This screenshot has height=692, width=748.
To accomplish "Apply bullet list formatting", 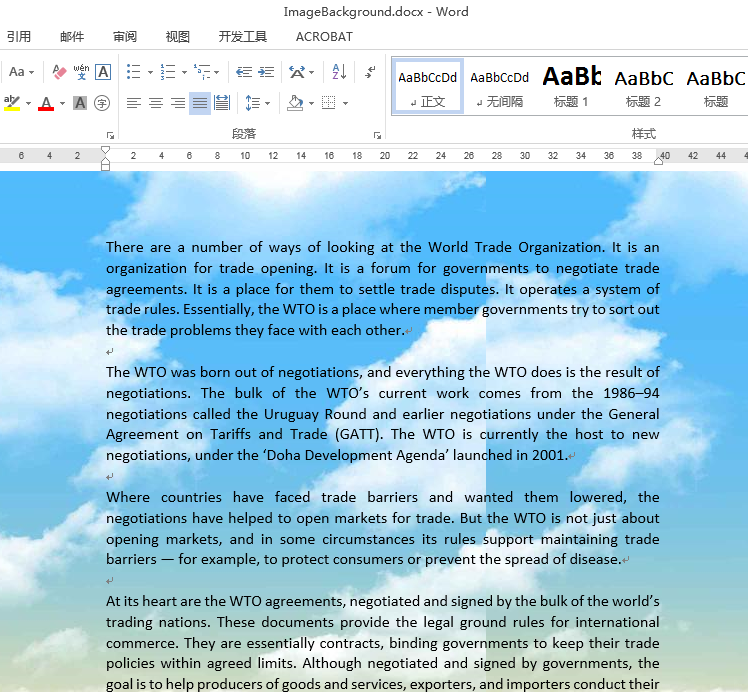I will point(134,72).
